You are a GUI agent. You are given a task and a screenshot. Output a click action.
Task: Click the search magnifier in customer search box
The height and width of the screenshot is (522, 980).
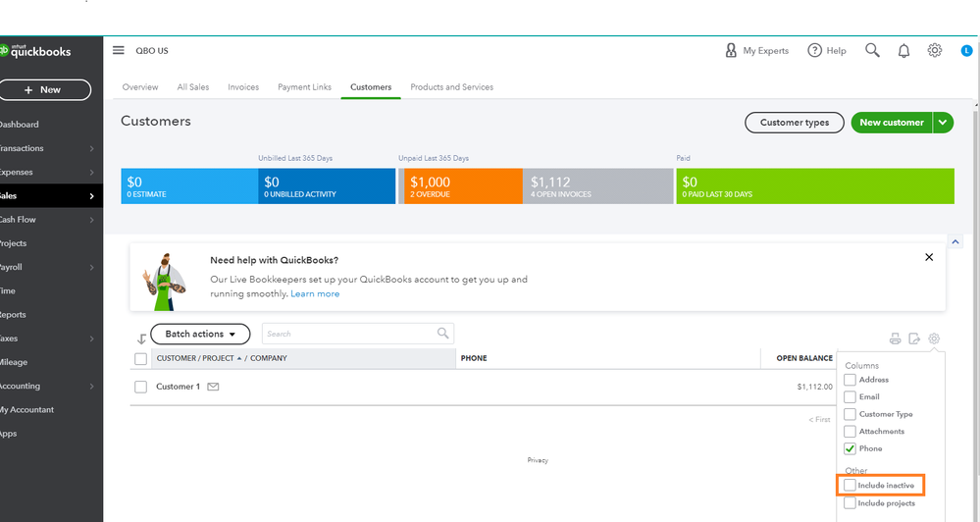coord(442,334)
